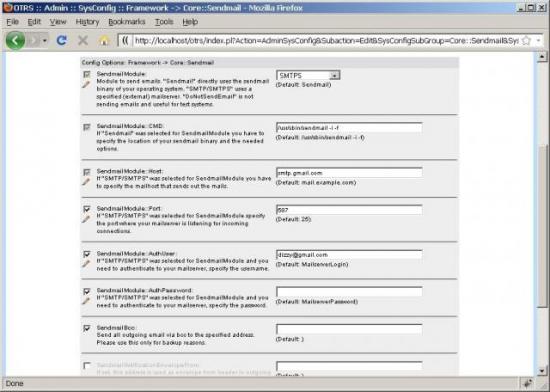Go back with the green Back arrow
This screenshot has height=392, width=550.
15,40
